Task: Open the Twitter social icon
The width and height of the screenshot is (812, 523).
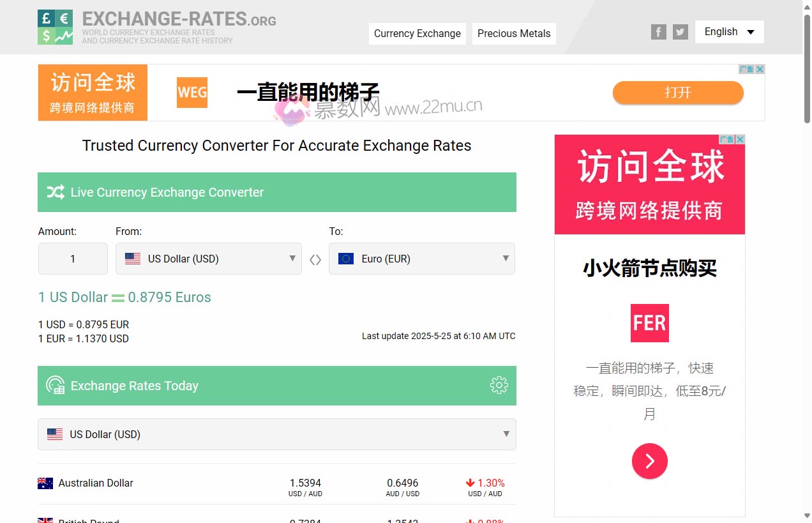Action: (x=680, y=31)
